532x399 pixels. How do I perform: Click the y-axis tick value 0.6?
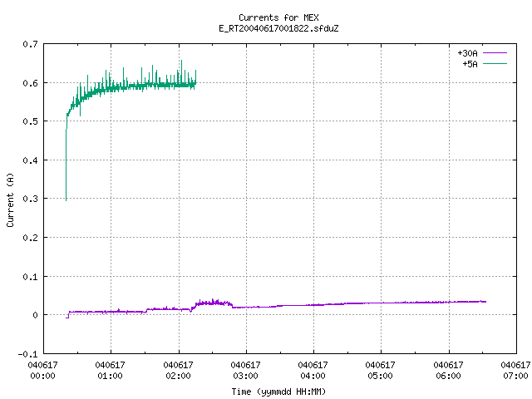30,83
